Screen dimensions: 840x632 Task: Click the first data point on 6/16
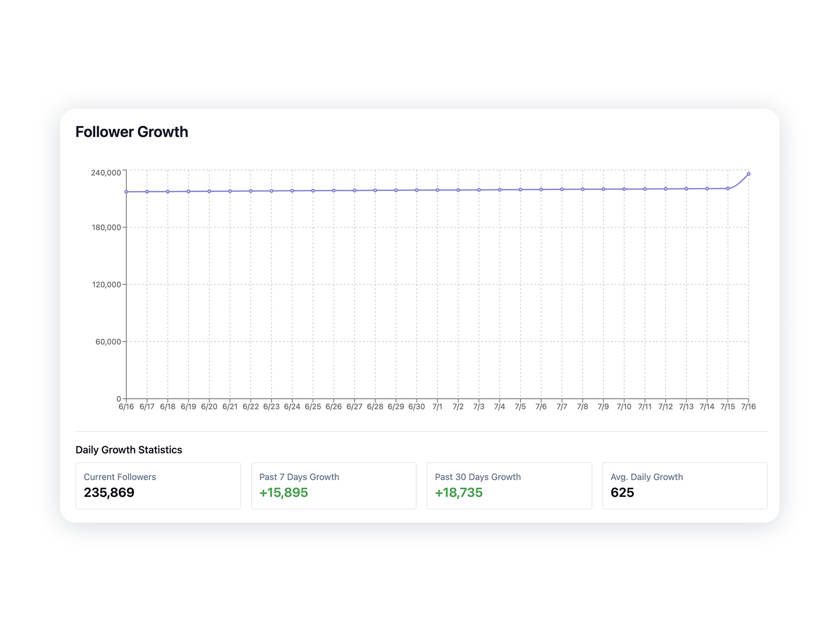coord(126,191)
